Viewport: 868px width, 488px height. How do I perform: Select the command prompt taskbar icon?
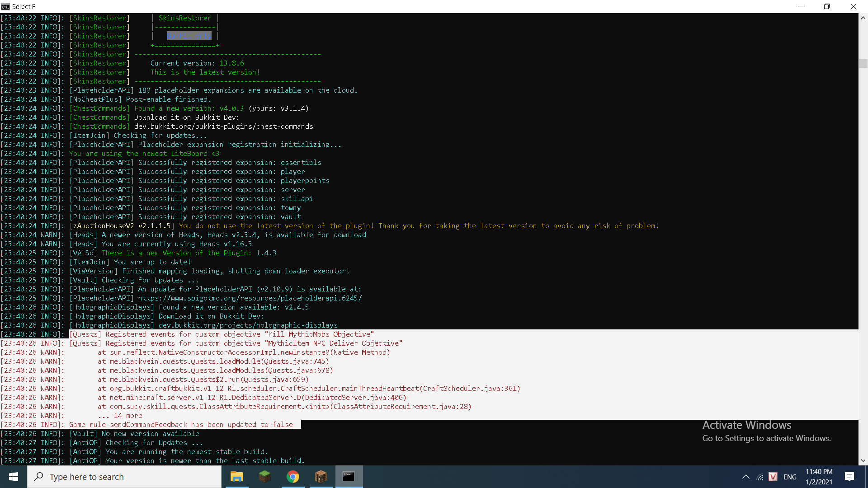(x=349, y=477)
